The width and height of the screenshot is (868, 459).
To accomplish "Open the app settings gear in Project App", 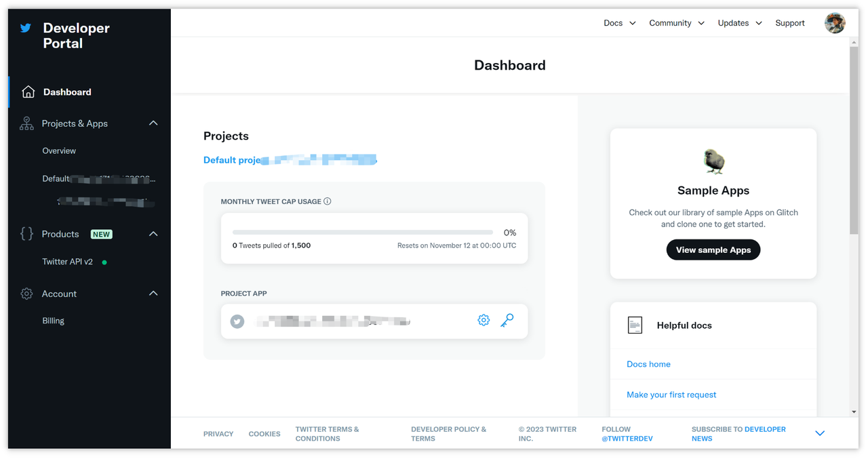I will pyautogui.click(x=484, y=319).
